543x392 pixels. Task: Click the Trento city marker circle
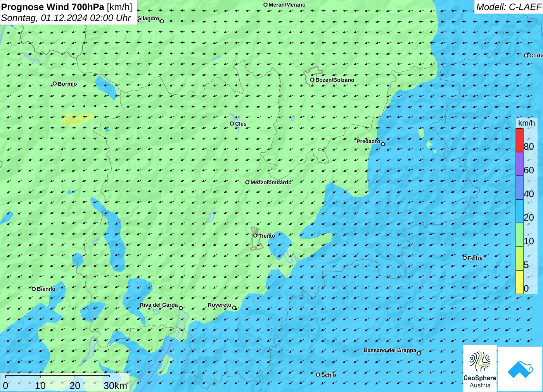coord(255,235)
